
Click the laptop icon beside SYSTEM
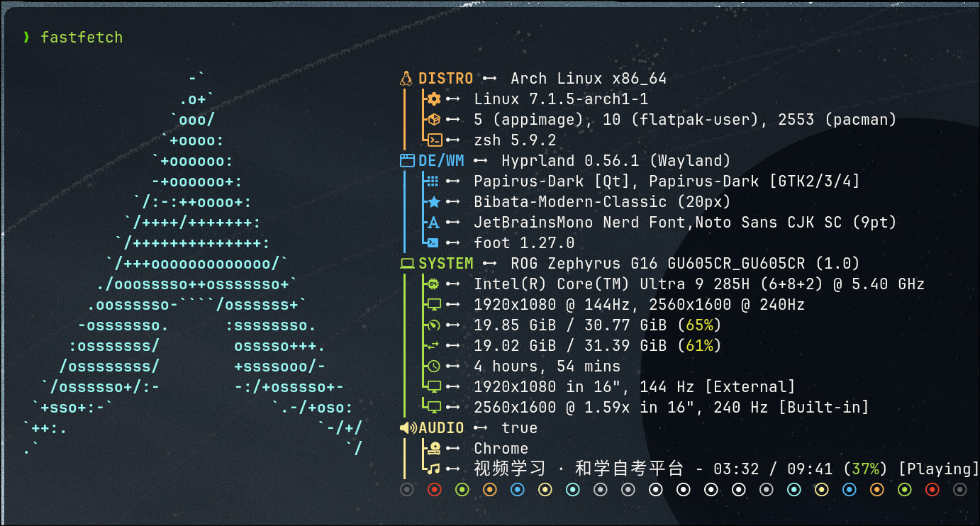pos(407,264)
